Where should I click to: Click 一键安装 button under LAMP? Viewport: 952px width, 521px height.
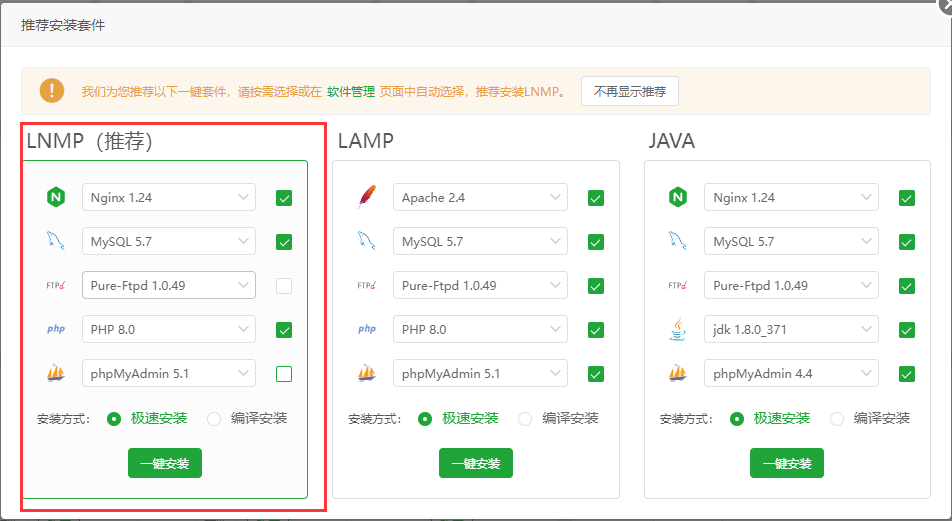coord(476,463)
